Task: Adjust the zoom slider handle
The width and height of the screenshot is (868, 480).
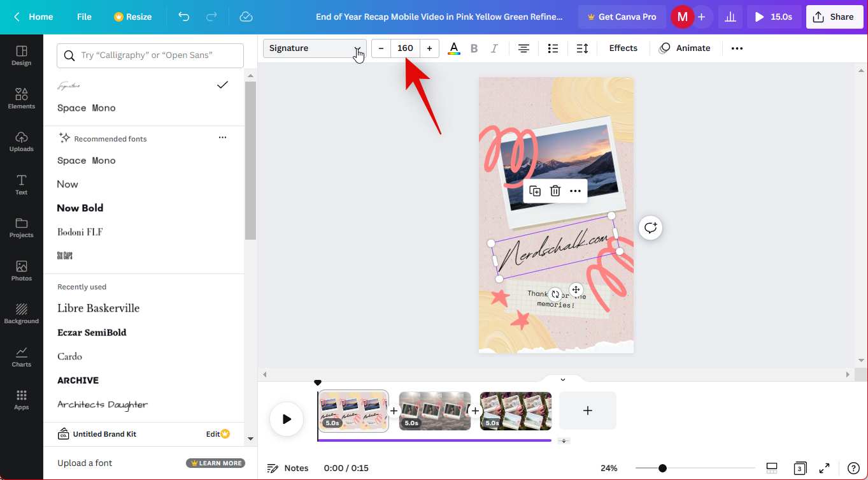Action: pyautogui.click(x=662, y=468)
